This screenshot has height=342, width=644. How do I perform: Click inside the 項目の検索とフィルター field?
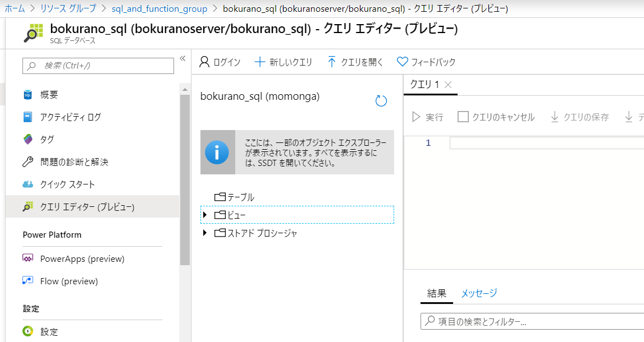point(505,321)
